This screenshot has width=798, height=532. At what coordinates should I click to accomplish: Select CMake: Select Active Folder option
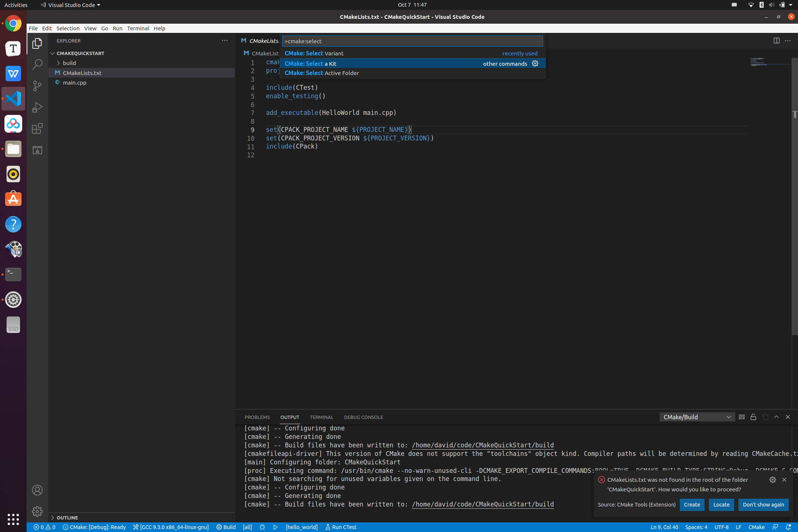click(x=321, y=72)
